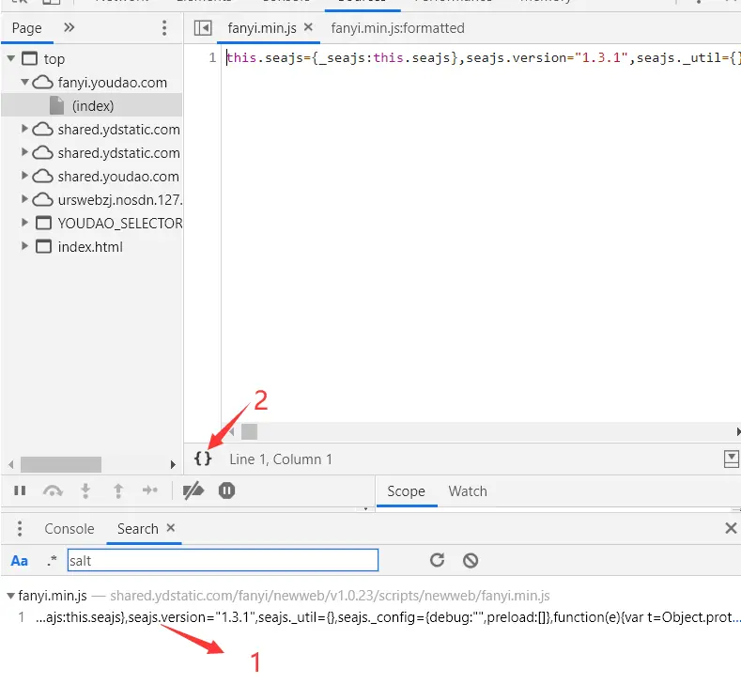This screenshot has width=741, height=700.
Task: Close the Search drawer tab
Action: [171, 528]
